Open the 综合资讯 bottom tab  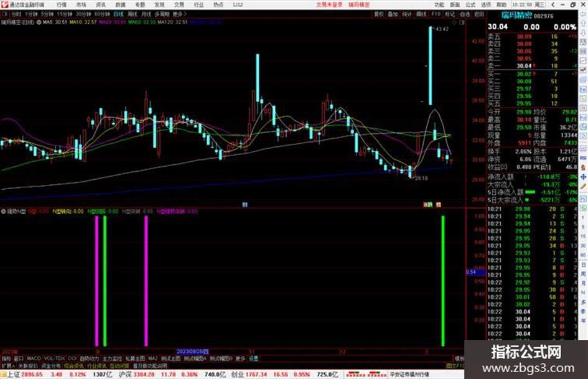[x=73, y=365]
